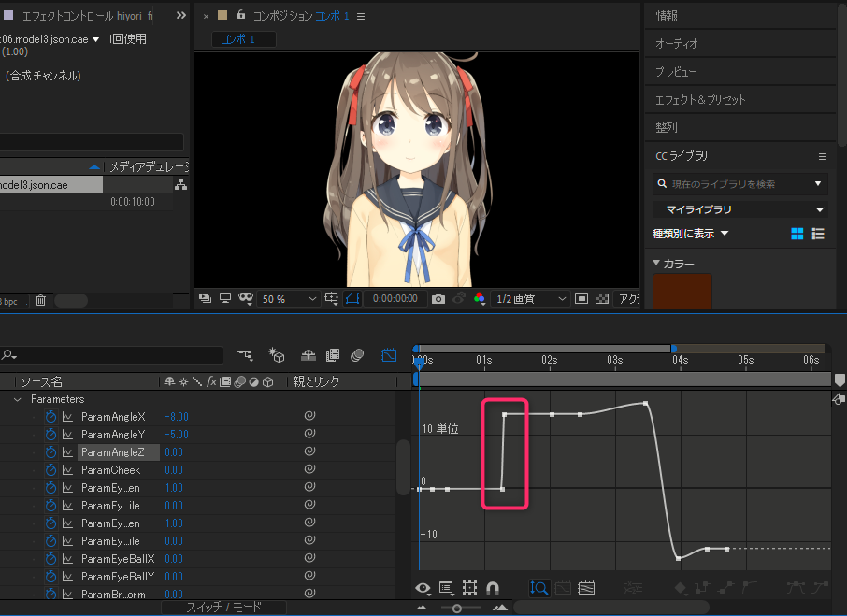The height and width of the screenshot is (616, 847).
Task: Take a snapshot with camera icon
Action: pos(438,298)
